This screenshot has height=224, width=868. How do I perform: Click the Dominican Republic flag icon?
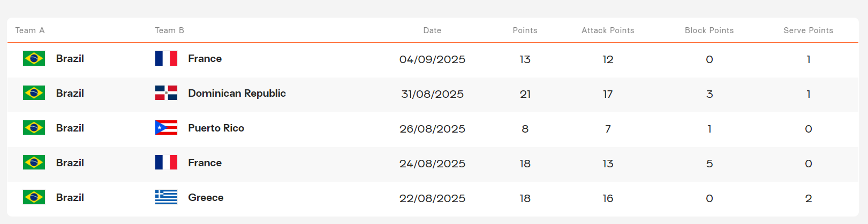166,93
